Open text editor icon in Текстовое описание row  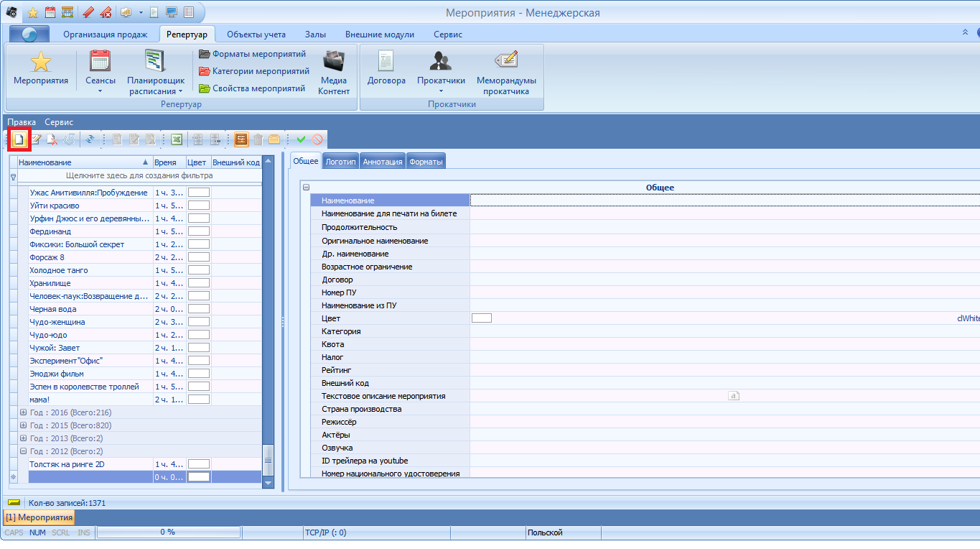734,396
